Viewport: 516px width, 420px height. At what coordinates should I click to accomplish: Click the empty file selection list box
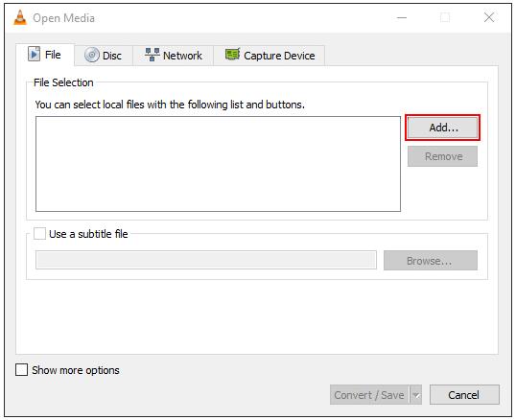click(218, 164)
